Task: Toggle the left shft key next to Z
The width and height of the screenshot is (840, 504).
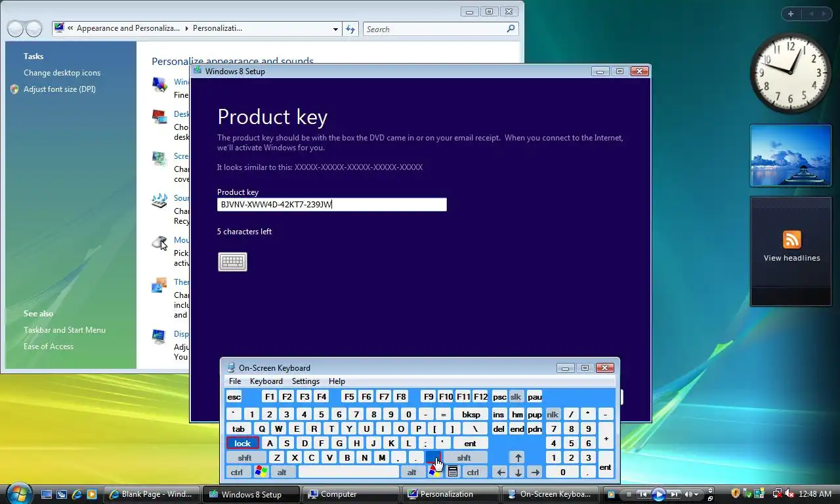Action: 245,457
